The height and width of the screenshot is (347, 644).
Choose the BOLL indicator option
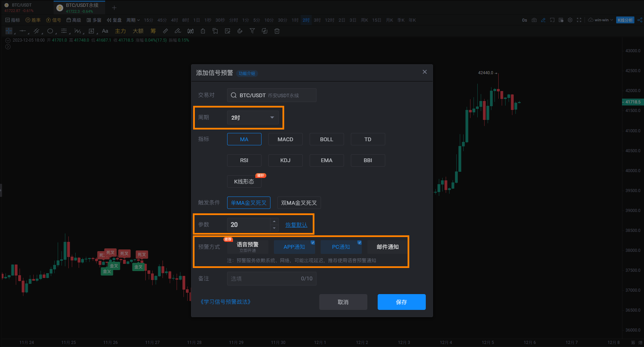coord(327,139)
